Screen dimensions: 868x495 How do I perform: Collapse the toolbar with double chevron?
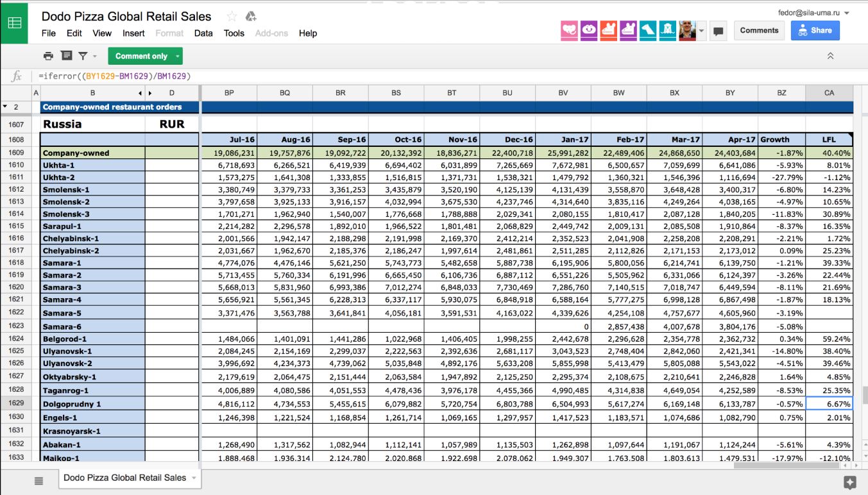pos(830,56)
